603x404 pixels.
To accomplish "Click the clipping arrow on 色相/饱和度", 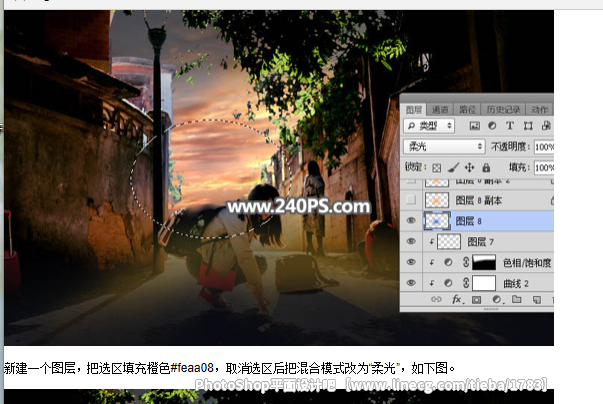I will click(x=431, y=262).
